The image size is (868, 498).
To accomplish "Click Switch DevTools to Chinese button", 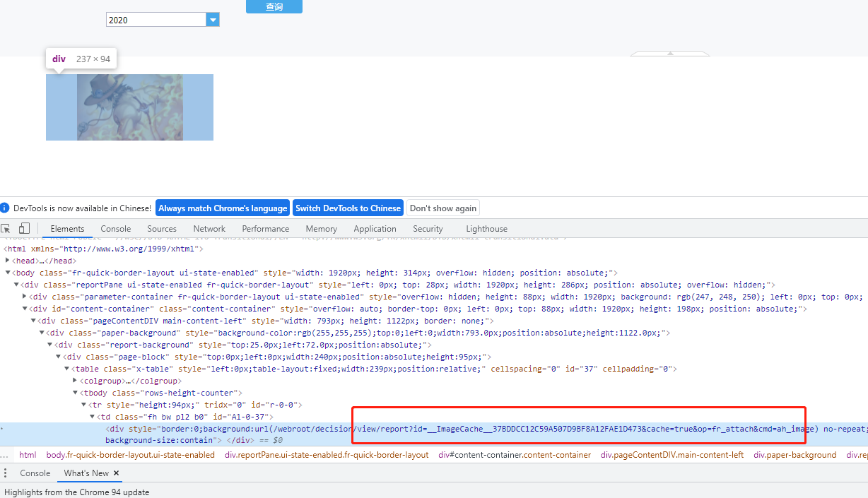I will point(348,208).
